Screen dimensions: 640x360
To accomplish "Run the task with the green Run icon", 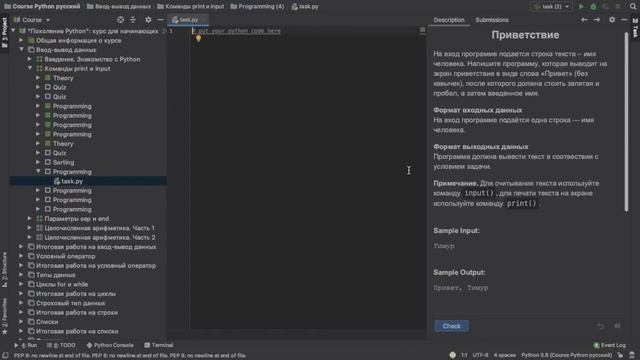I will click(x=581, y=7).
